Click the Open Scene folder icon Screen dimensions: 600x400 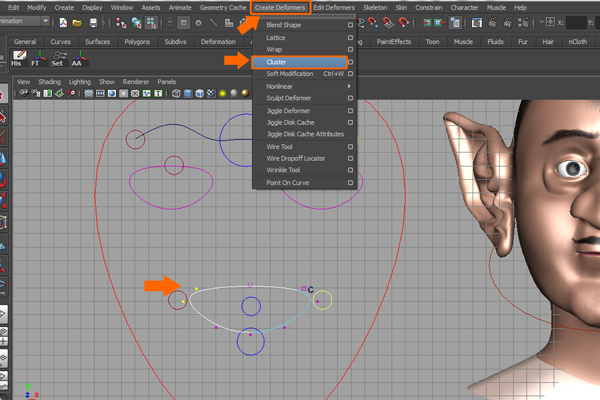[77, 23]
